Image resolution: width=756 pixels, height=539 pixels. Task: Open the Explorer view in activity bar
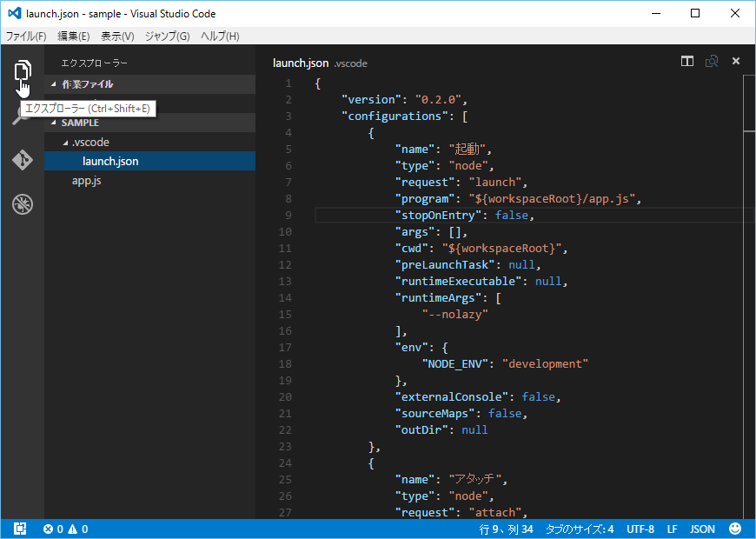coord(23,71)
